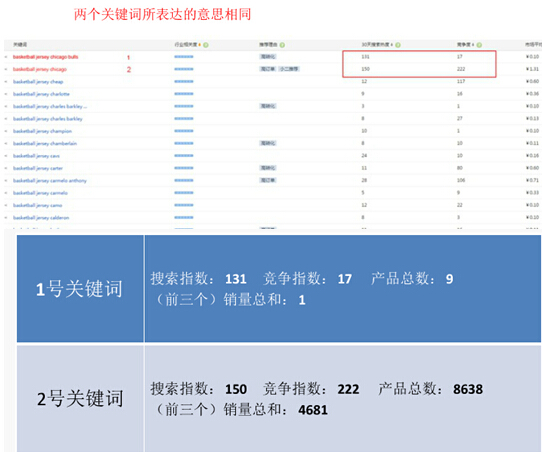This screenshot has width=542, height=452.
Task: Click add arrow for basketball jersey charlotte
Action: point(6,94)
